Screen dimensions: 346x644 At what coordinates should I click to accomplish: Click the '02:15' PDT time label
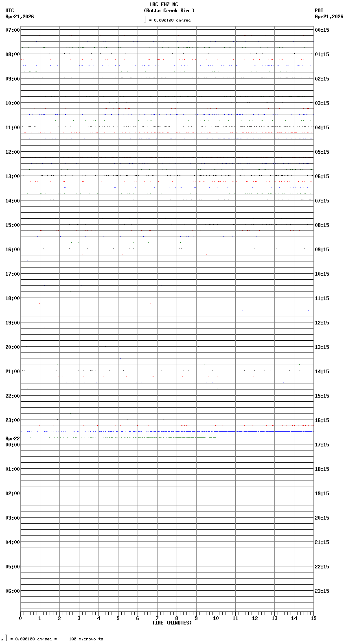pyautogui.click(x=322, y=79)
